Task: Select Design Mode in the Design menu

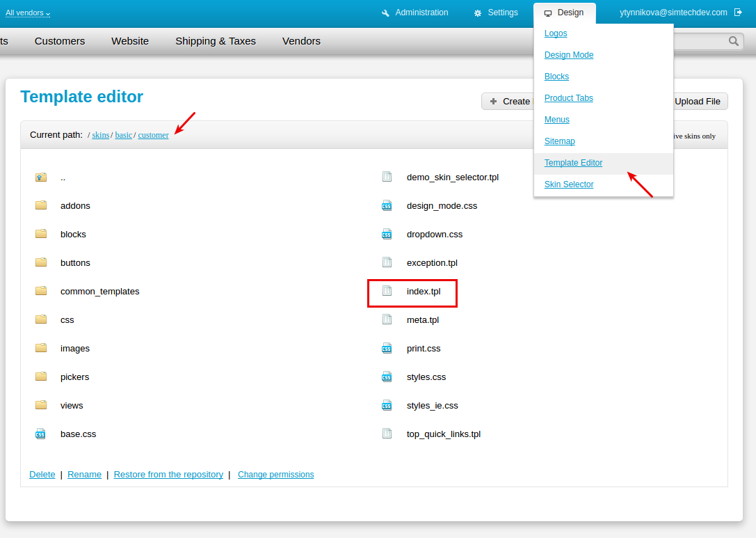Action: coord(569,55)
